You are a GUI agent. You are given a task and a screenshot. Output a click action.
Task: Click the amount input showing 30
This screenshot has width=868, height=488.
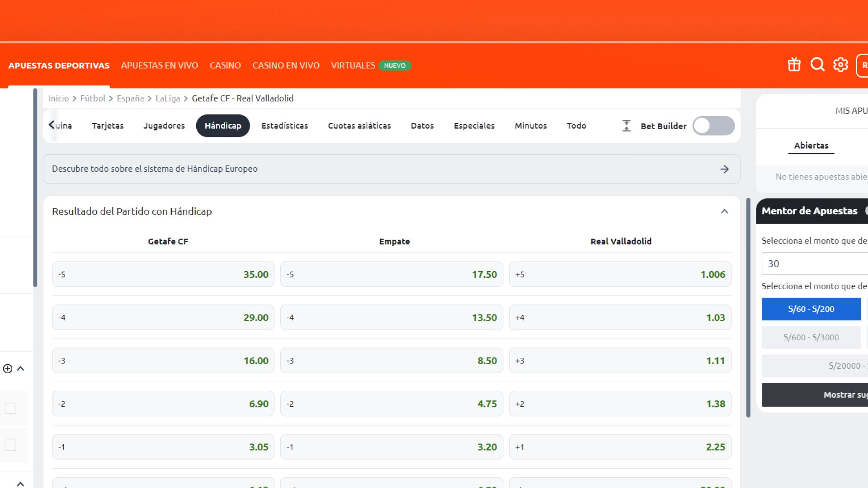click(815, 264)
